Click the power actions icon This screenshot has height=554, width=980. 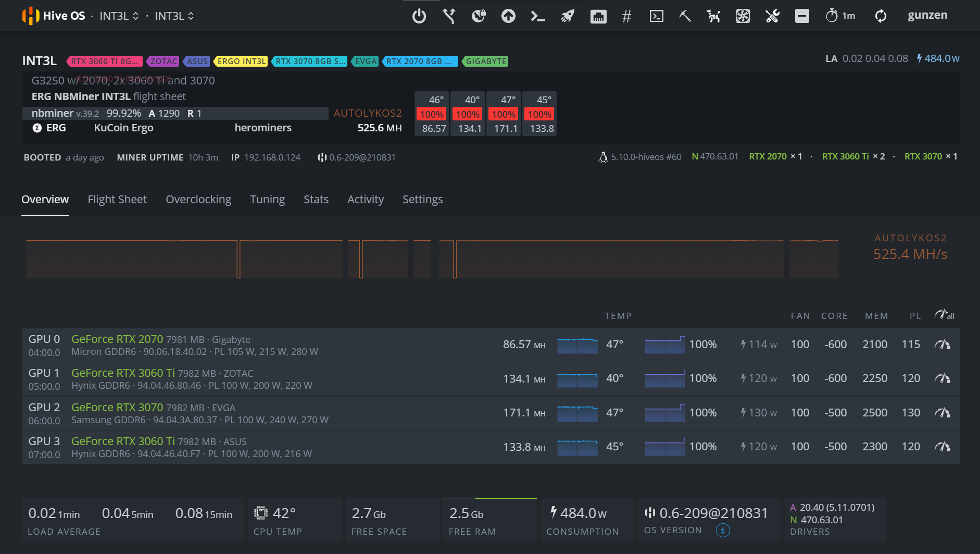pyautogui.click(x=419, y=16)
